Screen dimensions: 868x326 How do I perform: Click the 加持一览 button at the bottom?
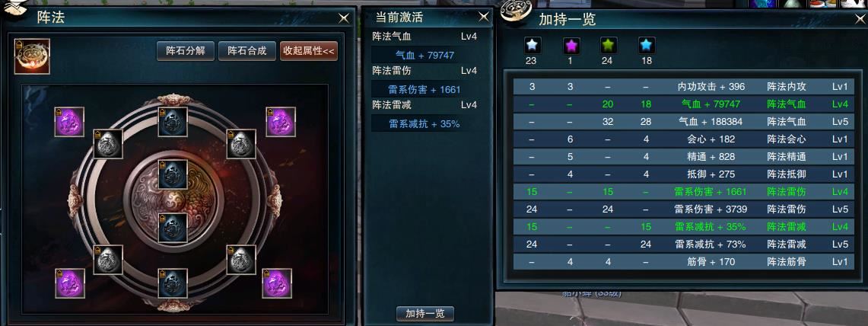click(x=425, y=313)
